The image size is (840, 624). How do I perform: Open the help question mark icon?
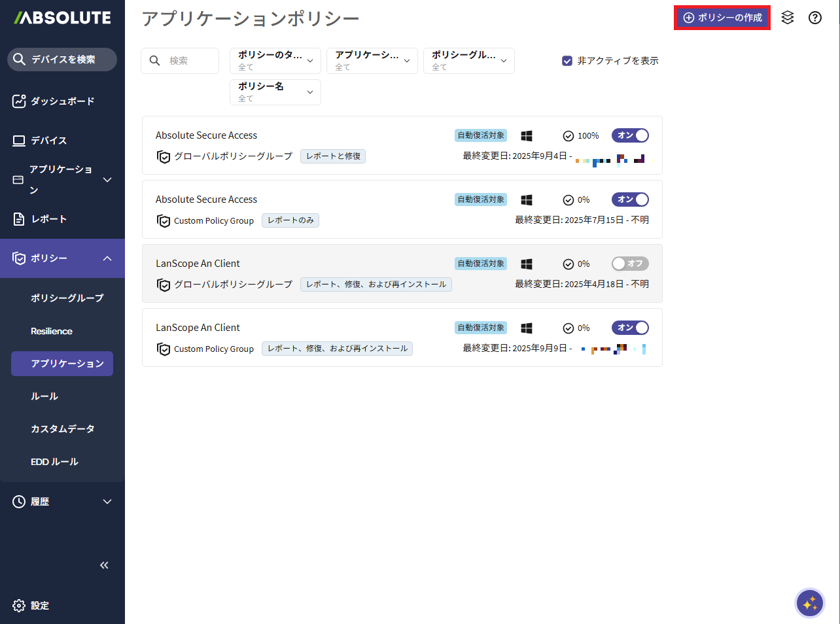(814, 18)
